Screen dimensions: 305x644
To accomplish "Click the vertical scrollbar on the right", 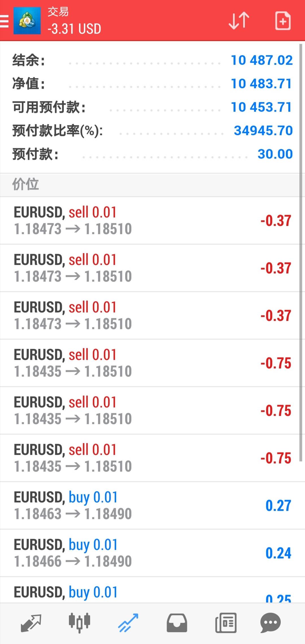I will click(x=301, y=252).
